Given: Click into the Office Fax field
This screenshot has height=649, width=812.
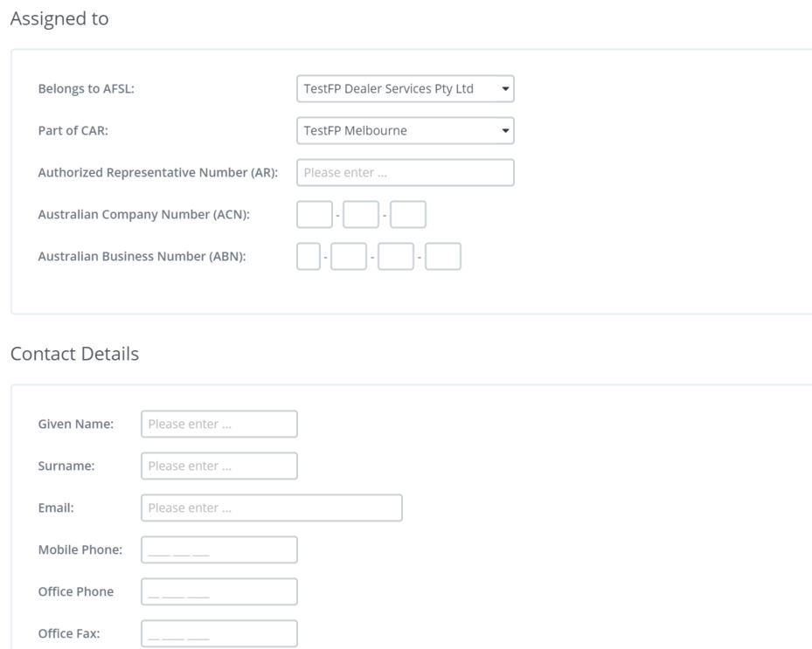Looking at the screenshot, I should pos(219,634).
